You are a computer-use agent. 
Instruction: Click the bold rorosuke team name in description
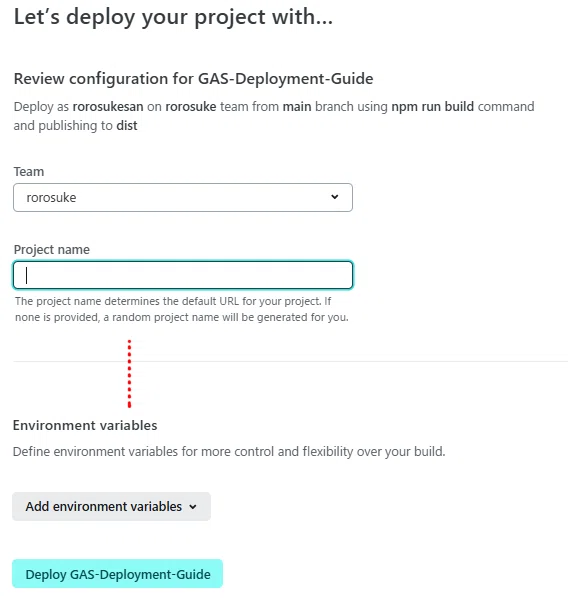(x=191, y=106)
